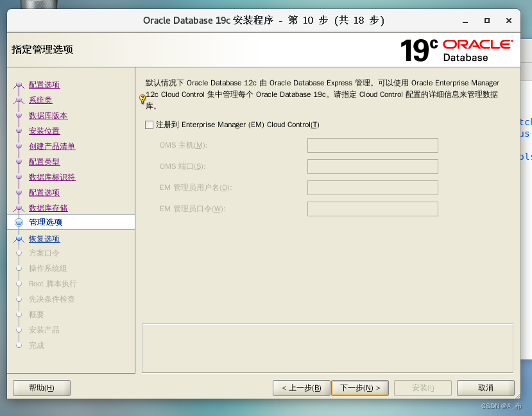Click disabled 先决条件检查 step text
The height and width of the screenshot is (416, 532).
click(x=51, y=299)
